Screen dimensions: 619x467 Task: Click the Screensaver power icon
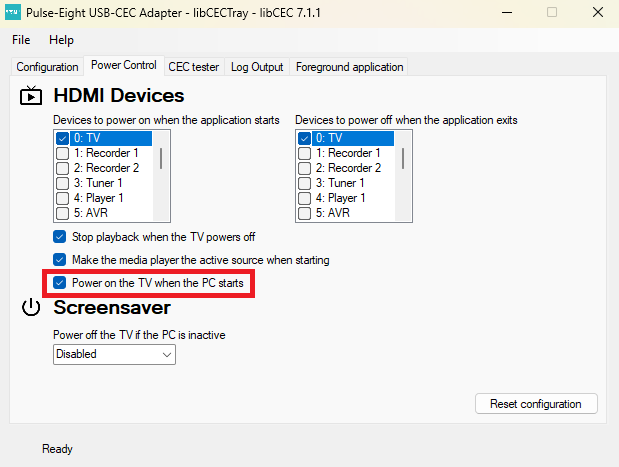tap(31, 308)
